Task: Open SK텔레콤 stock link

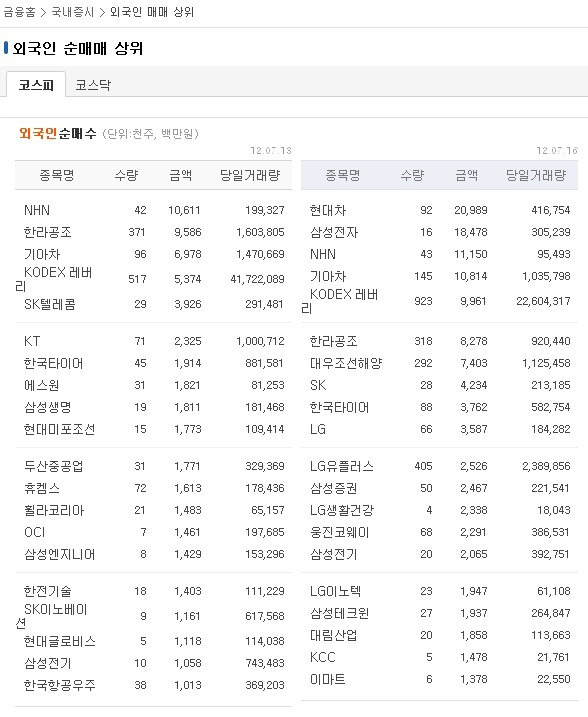Action: tap(49, 304)
